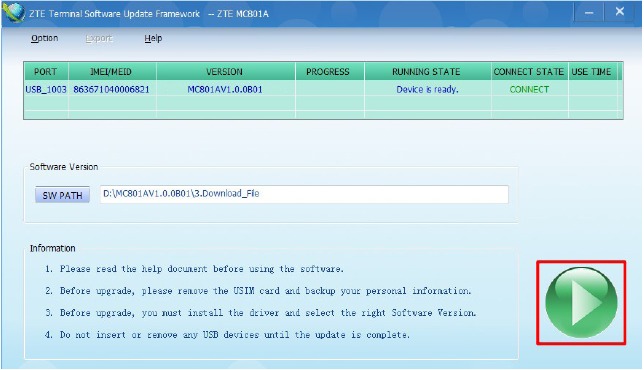Click info line 3 about installing the driver
The image size is (644, 370).
pos(260,313)
